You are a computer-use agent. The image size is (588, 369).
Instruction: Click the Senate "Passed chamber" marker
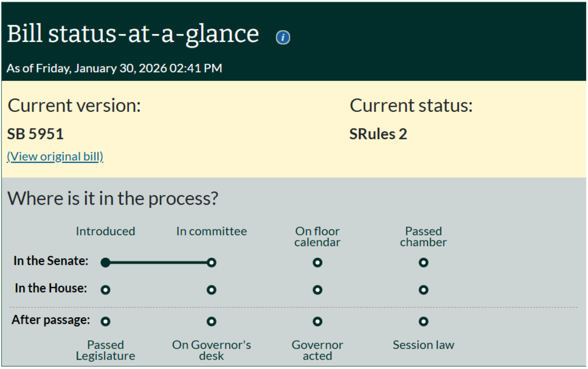[423, 263]
